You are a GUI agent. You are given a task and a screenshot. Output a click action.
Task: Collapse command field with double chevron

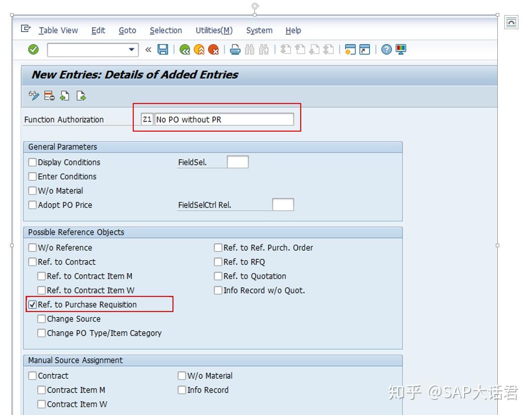tap(148, 50)
